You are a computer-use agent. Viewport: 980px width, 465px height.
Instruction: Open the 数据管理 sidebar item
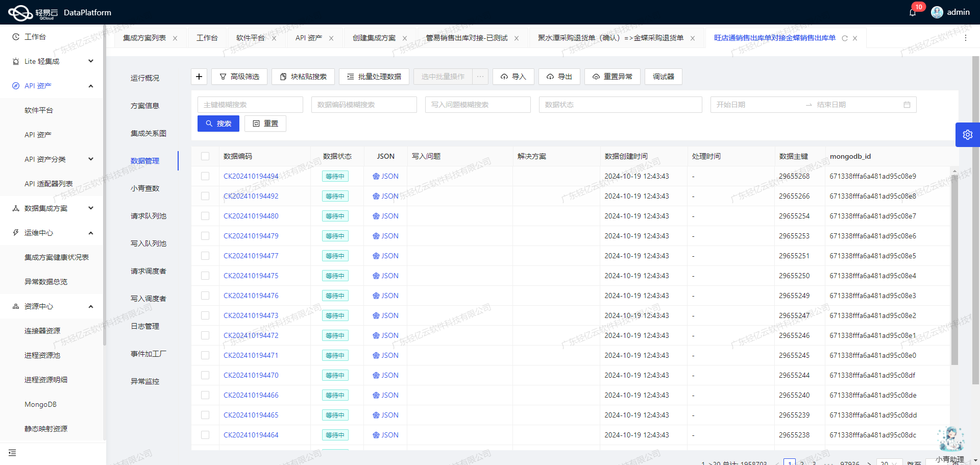pos(144,160)
